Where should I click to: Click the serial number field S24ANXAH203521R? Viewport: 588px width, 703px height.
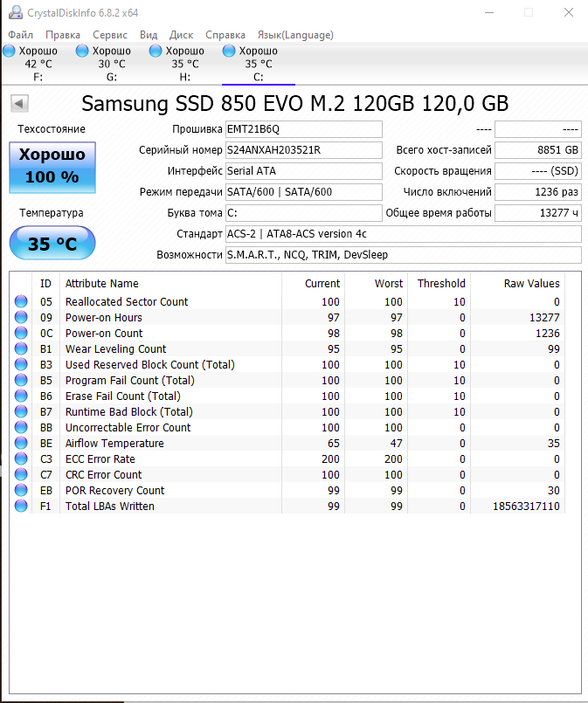pyautogui.click(x=304, y=150)
